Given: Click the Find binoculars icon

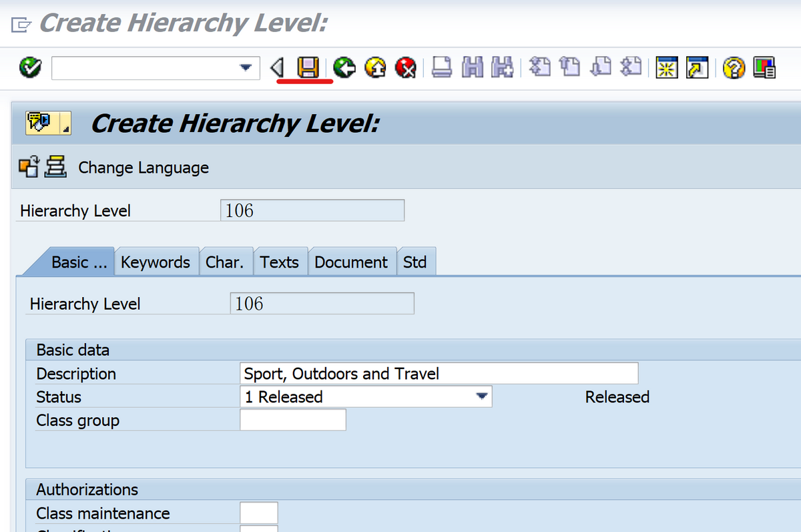Looking at the screenshot, I should (x=473, y=67).
